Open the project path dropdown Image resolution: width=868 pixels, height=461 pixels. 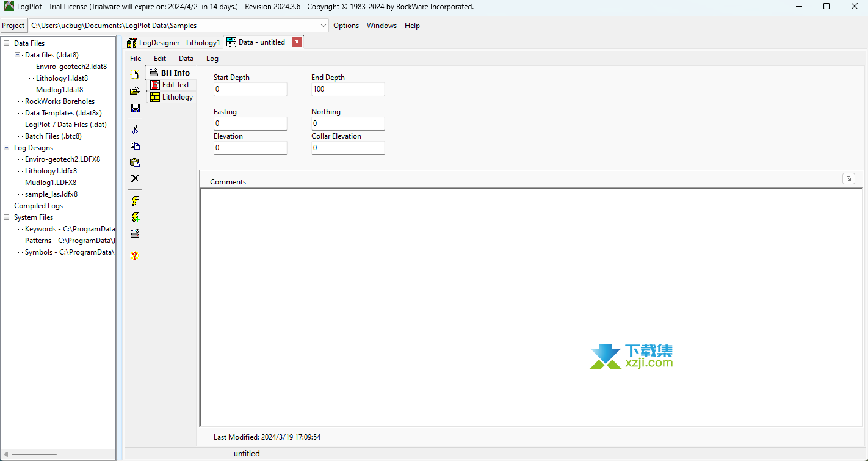tap(324, 26)
